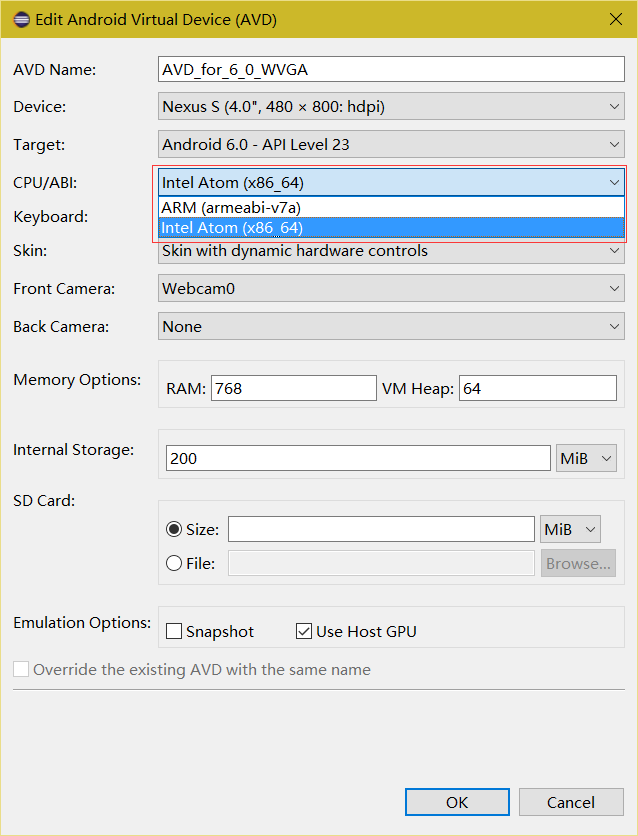Select the SD Card Size radio button

(x=174, y=529)
